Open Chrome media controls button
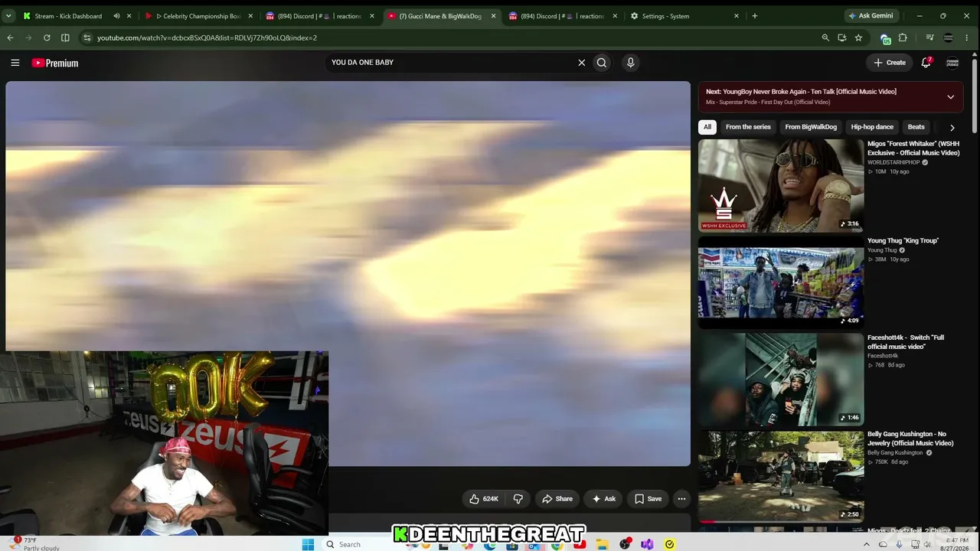 [x=930, y=37]
